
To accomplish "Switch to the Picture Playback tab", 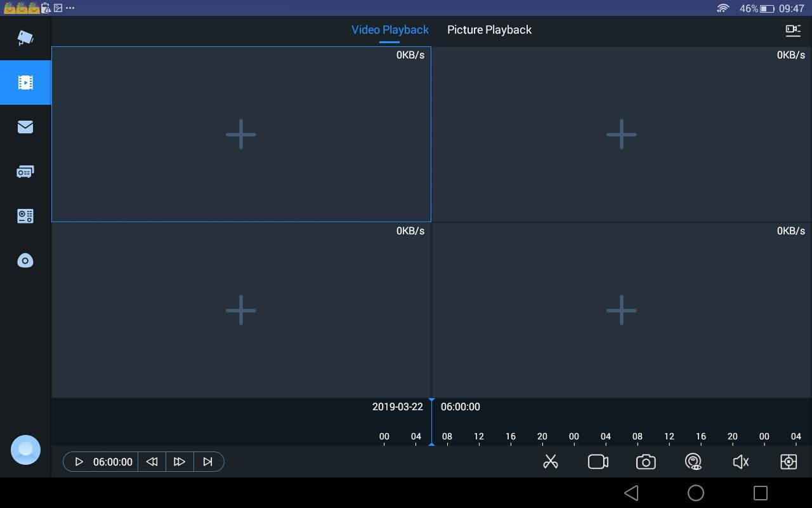I will 489,29.
